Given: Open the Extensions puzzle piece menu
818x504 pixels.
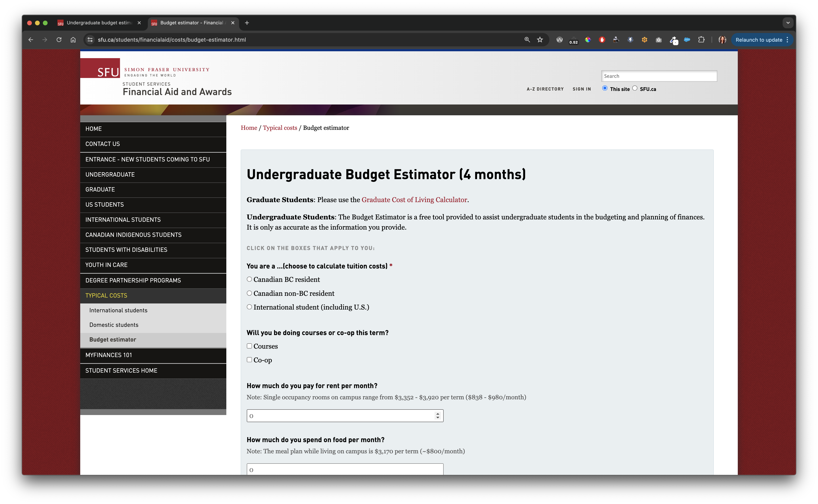Looking at the screenshot, I should click(x=701, y=40).
